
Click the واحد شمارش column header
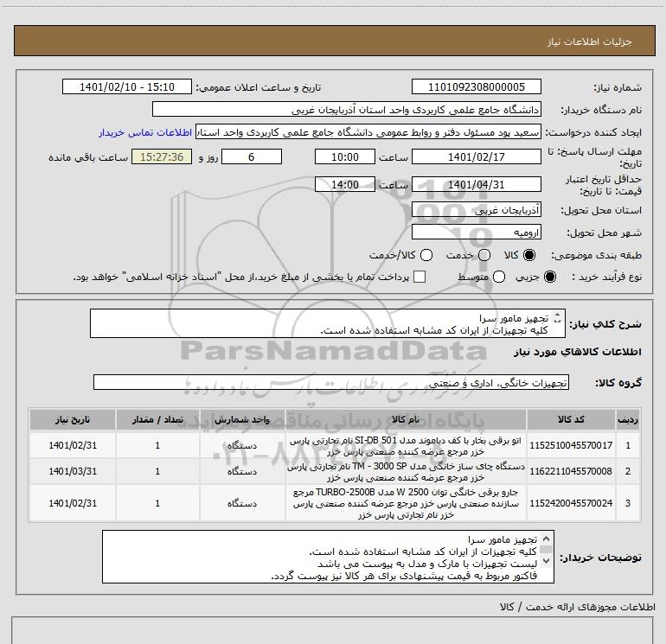(241, 420)
